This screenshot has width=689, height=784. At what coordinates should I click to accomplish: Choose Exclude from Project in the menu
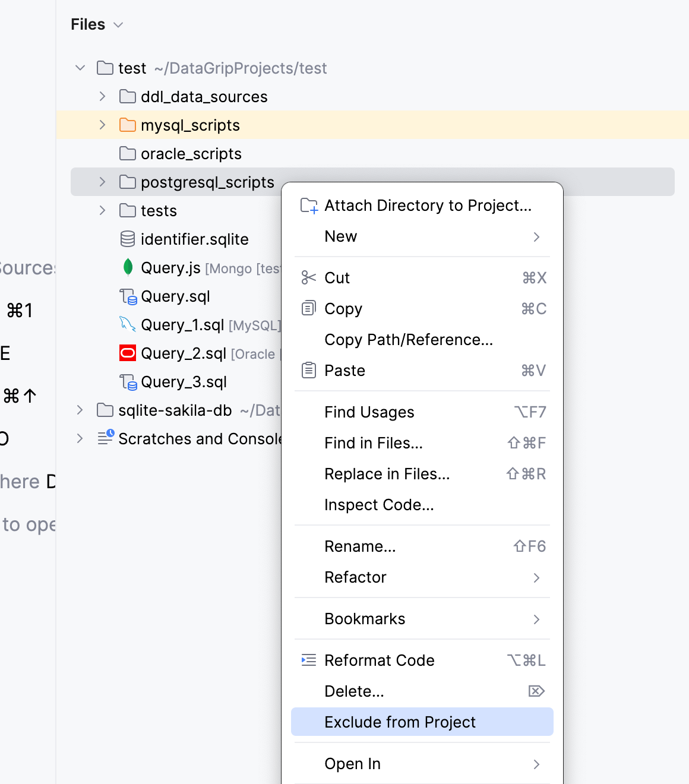click(400, 722)
